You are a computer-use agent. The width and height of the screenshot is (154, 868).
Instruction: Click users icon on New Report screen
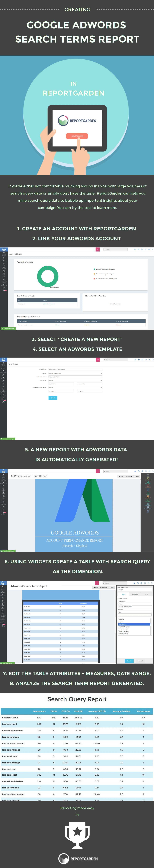coord(135,360)
